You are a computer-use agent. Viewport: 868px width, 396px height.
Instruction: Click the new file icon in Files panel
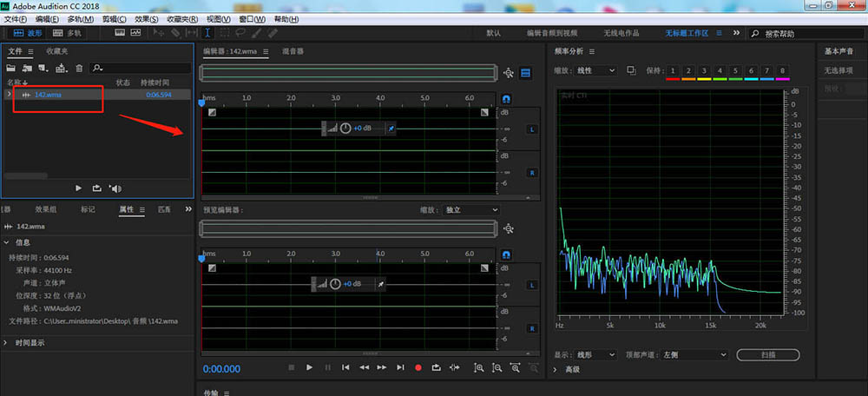pyautogui.click(x=43, y=68)
